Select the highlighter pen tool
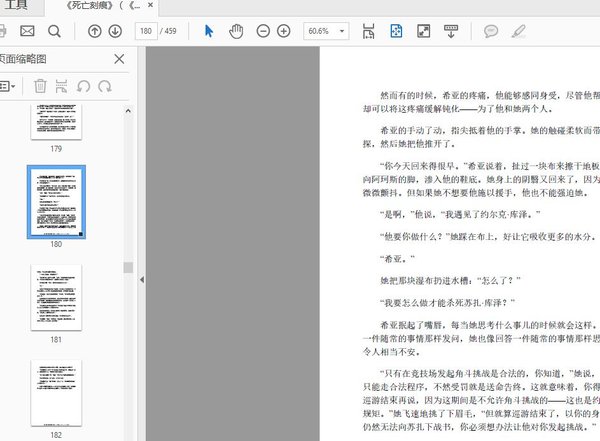The width and height of the screenshot is (600, 441). pos(518,31)
